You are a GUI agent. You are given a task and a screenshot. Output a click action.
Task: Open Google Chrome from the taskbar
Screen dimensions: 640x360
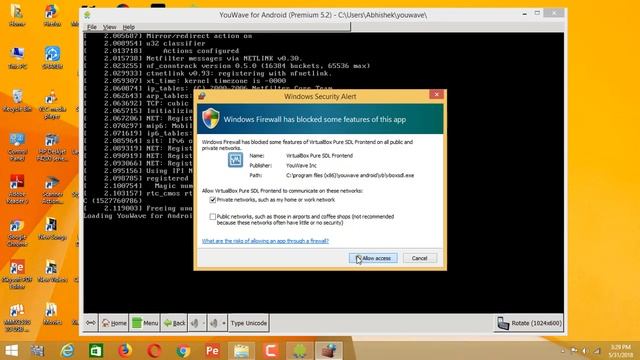pos(183,351)
